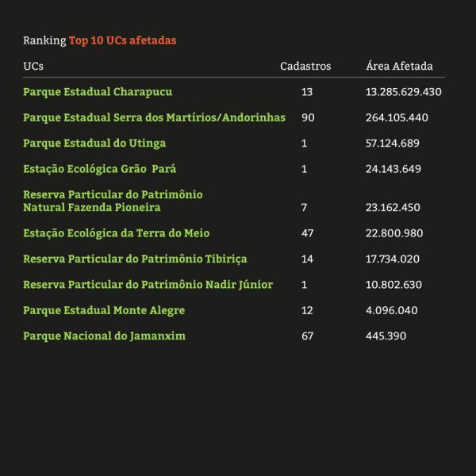Screen dimensions: 476x476
Task: Click Monte Alegre's area value 4.096.040
Action: tap(391, 310)
